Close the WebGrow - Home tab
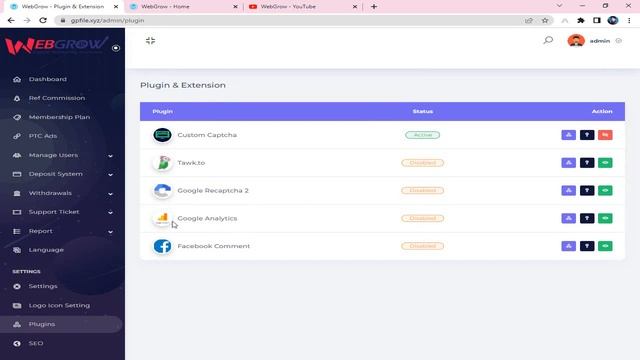The image size is (640, 360). tap(235, 7)
